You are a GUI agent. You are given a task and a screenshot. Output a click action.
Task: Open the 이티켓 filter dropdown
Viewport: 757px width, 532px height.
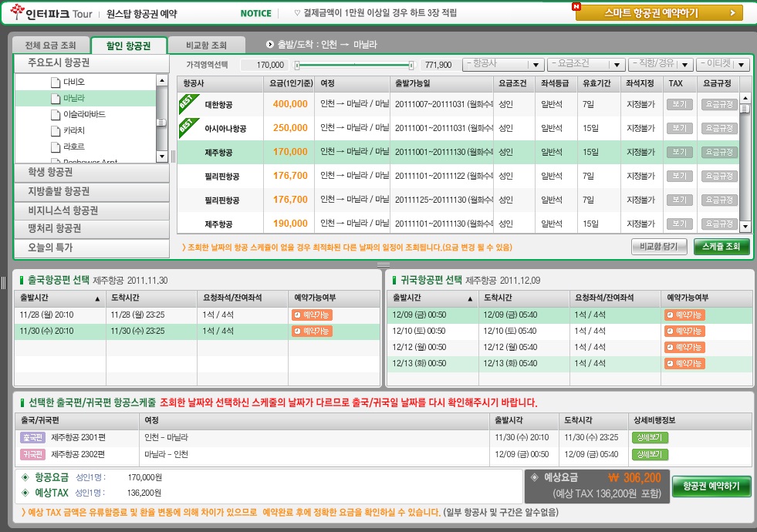tap(722, 64)
